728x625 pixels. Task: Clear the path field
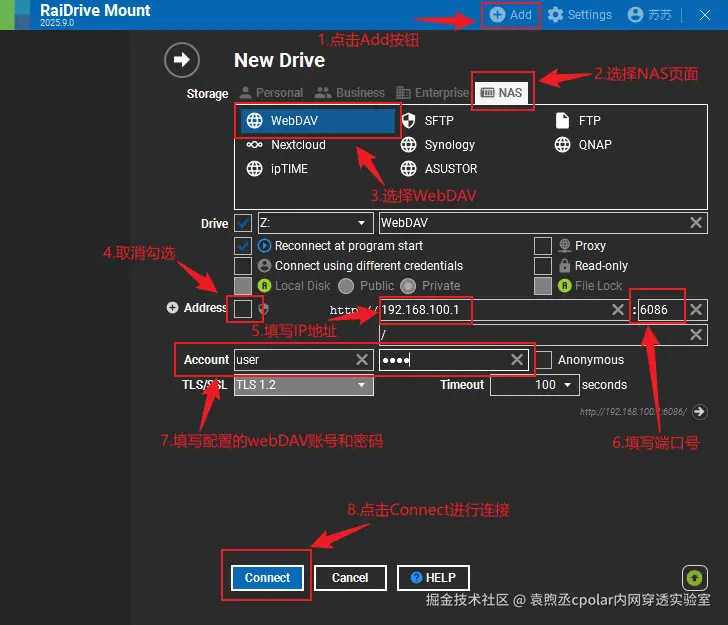pyautogui.click(x=696, y=335)
